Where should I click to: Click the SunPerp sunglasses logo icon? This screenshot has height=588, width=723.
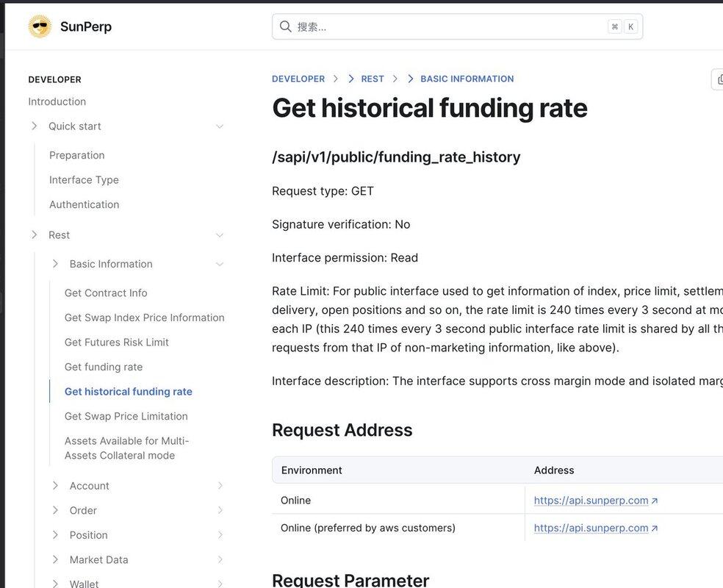pos(40,26)
